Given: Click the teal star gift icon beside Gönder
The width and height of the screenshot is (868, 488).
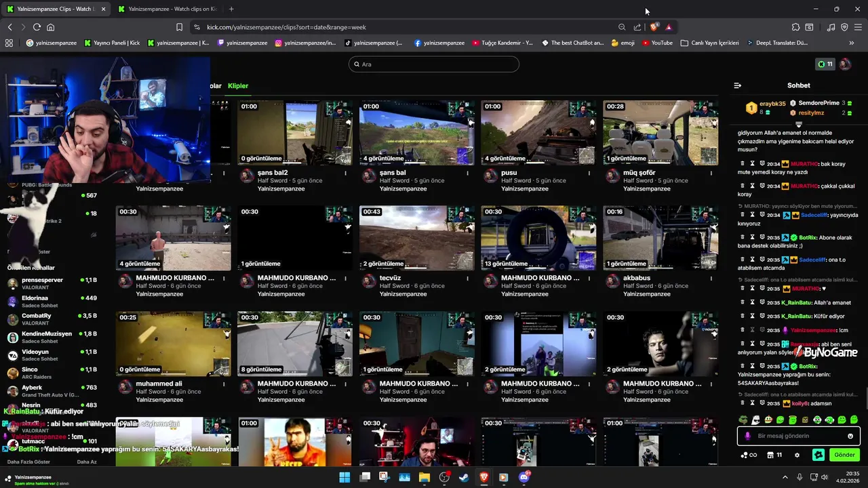Looking at the screenshot, I should coord(818,455).
